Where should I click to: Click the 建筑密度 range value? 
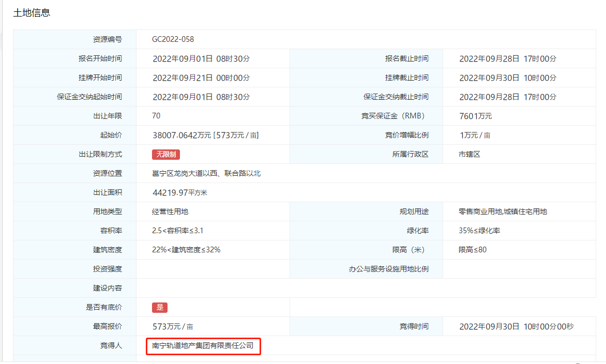pyautogui.click(x=186, y=250)
